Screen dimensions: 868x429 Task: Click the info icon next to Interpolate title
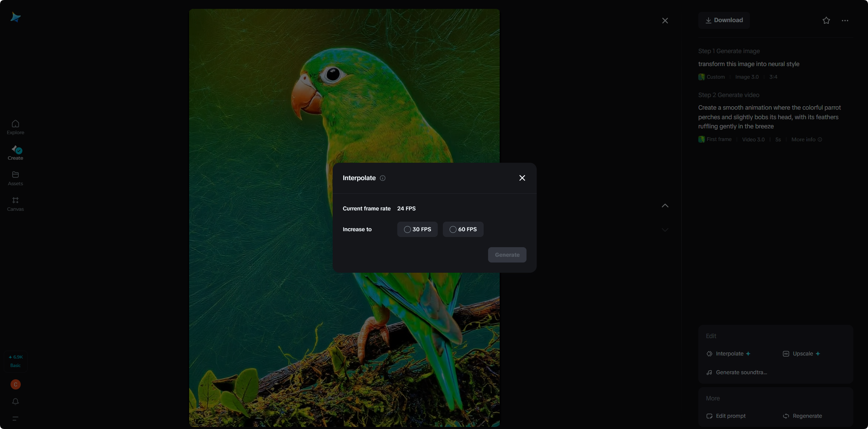tap(383, 178)
